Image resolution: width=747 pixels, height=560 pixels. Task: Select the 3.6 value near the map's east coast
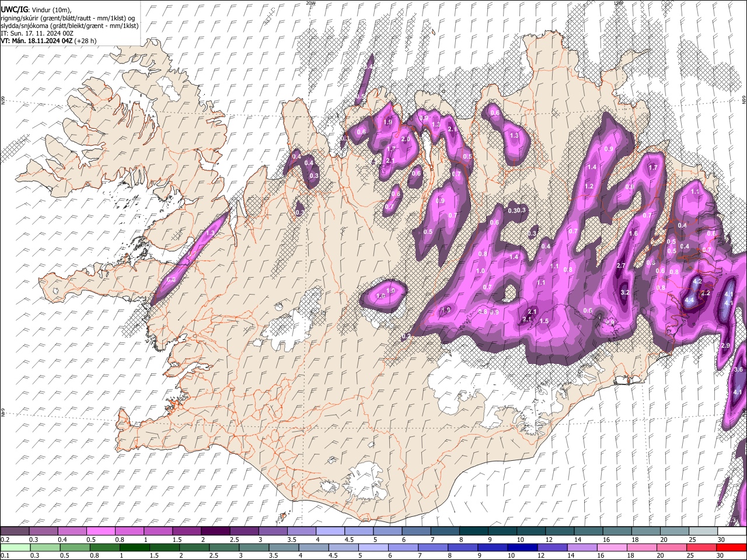pos(738,369)
